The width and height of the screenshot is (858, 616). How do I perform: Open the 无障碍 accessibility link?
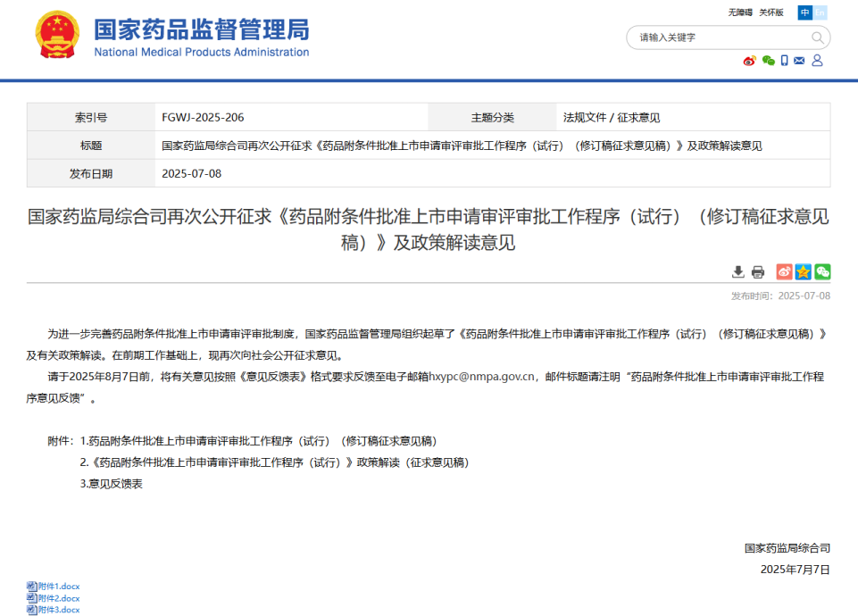[x=743, y=12]
